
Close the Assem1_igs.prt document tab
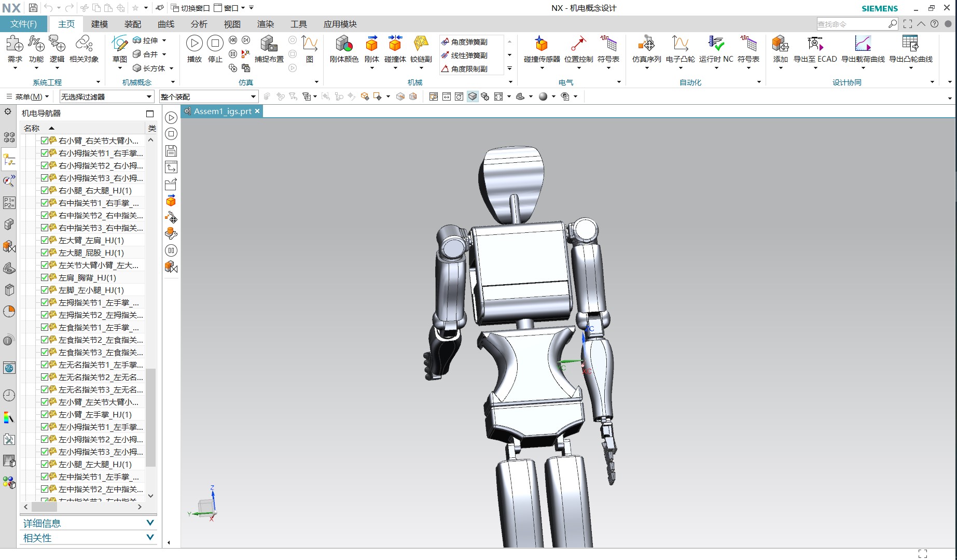click(257, 111)
